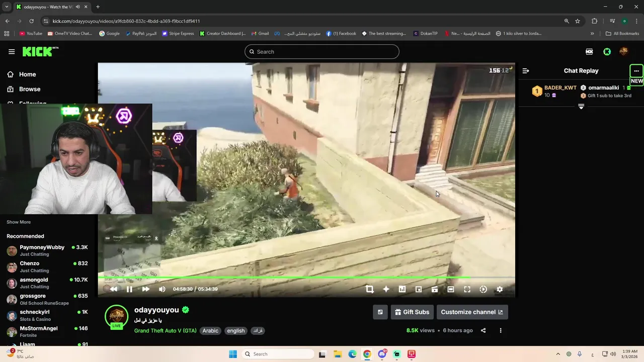Viewport: 644px width, 362px height.
Task: Click BADER_KWT leaderboard entry
Action: (x=554, y=91)
